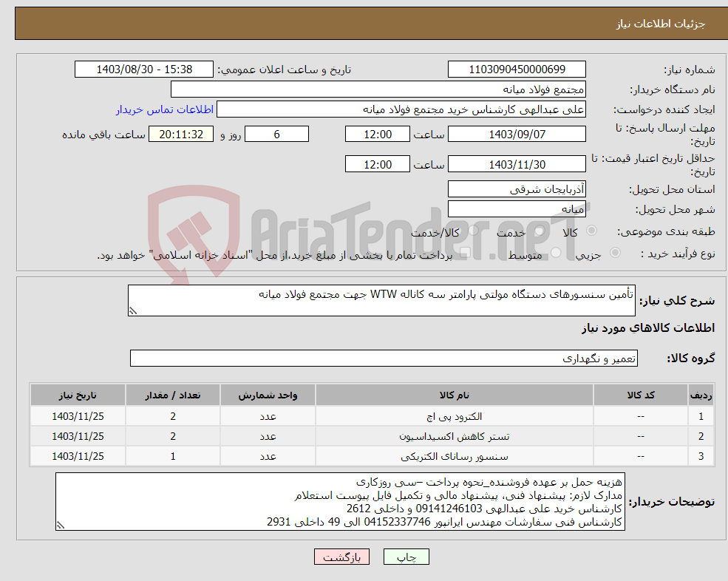728x581 pixels.
Task: Click the request creator field علی عبدالهی
Action: [x=401, y=109]
